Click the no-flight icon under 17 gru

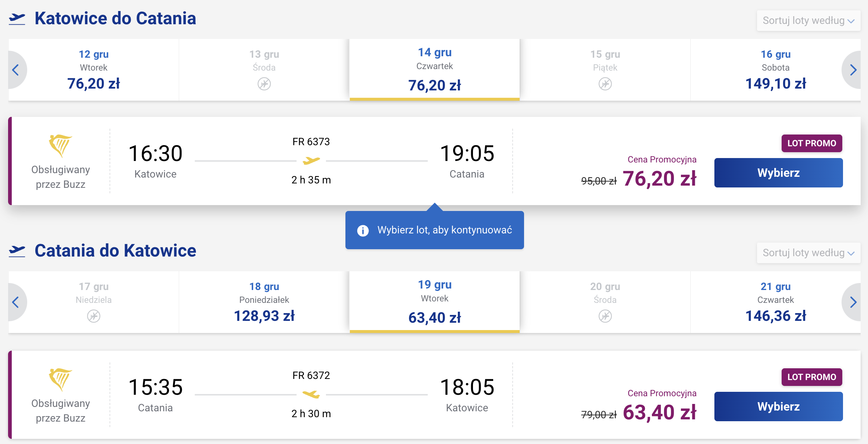[x=94, y=316]
